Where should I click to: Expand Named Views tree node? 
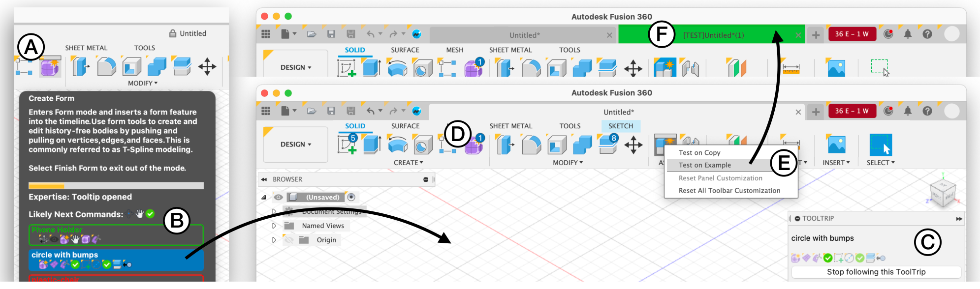click(274, 226)
